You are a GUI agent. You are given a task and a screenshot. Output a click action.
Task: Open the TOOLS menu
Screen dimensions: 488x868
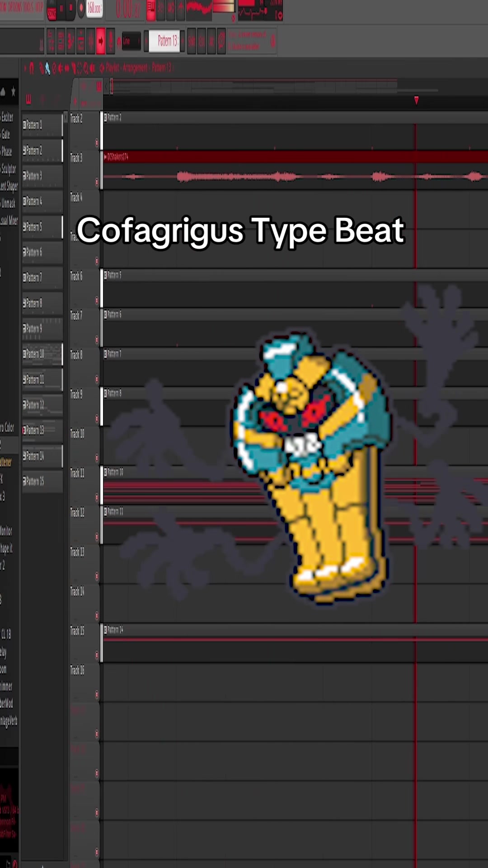28,8
